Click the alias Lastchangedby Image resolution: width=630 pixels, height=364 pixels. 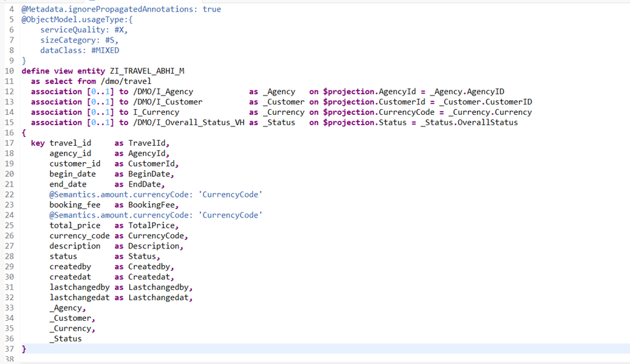pyautogui.click(x=158, y=287)
